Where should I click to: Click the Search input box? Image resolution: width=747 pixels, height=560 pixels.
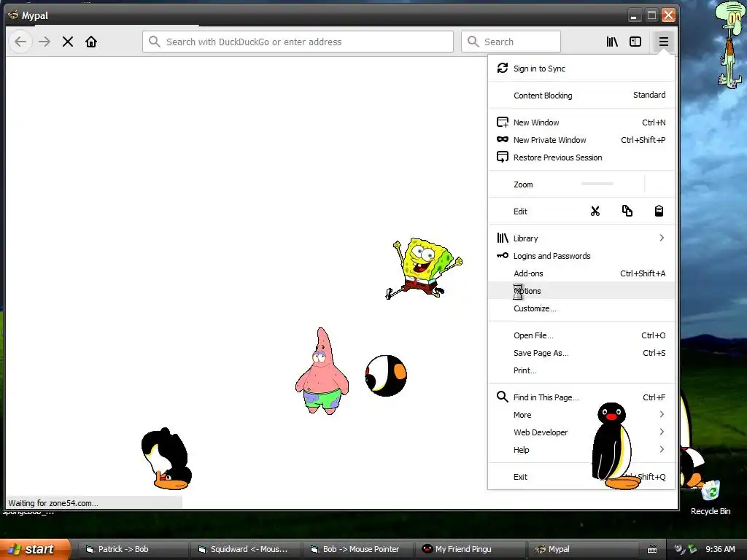point(511,42)
